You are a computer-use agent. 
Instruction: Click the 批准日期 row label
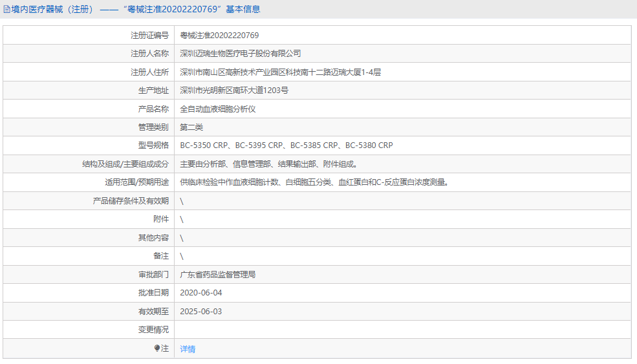[153, 293]
